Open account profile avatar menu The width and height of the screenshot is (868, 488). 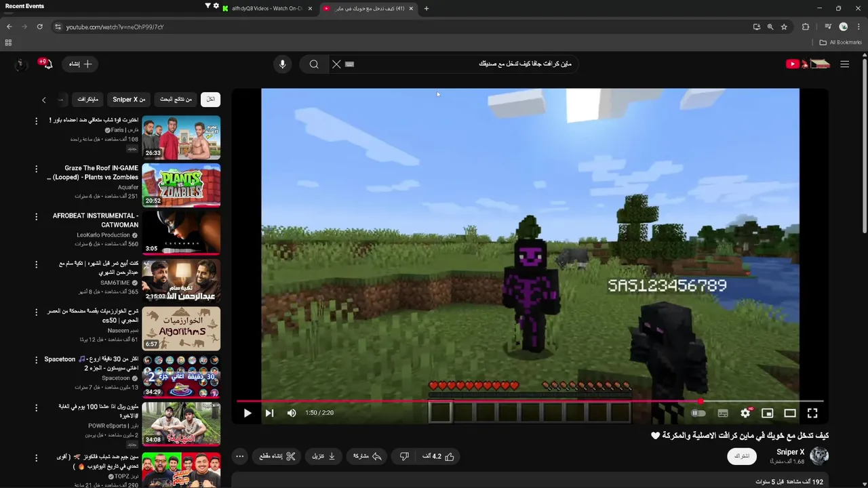(x=20, y=64)
